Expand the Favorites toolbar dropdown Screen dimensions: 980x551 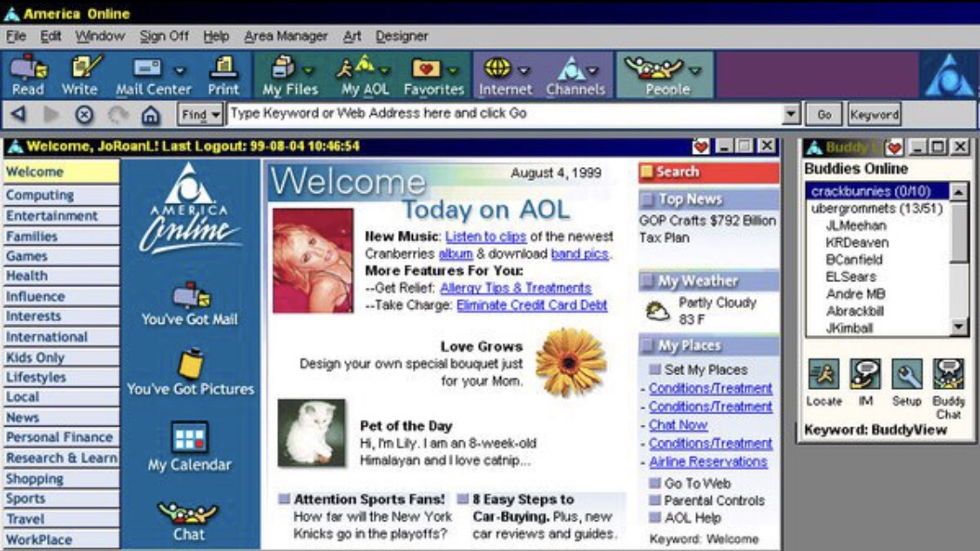point(453,70)
